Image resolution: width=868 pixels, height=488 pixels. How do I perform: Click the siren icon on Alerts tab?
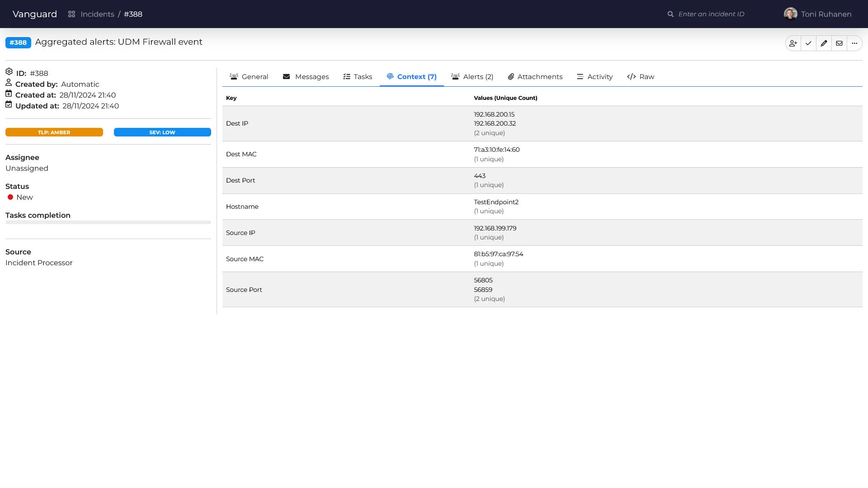click(455, 77)
